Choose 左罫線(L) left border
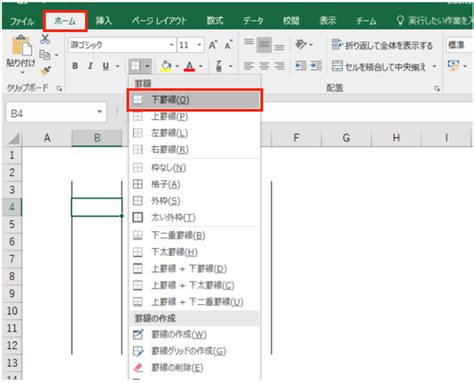This screenshot has height=383, width=474. [195, 133]
